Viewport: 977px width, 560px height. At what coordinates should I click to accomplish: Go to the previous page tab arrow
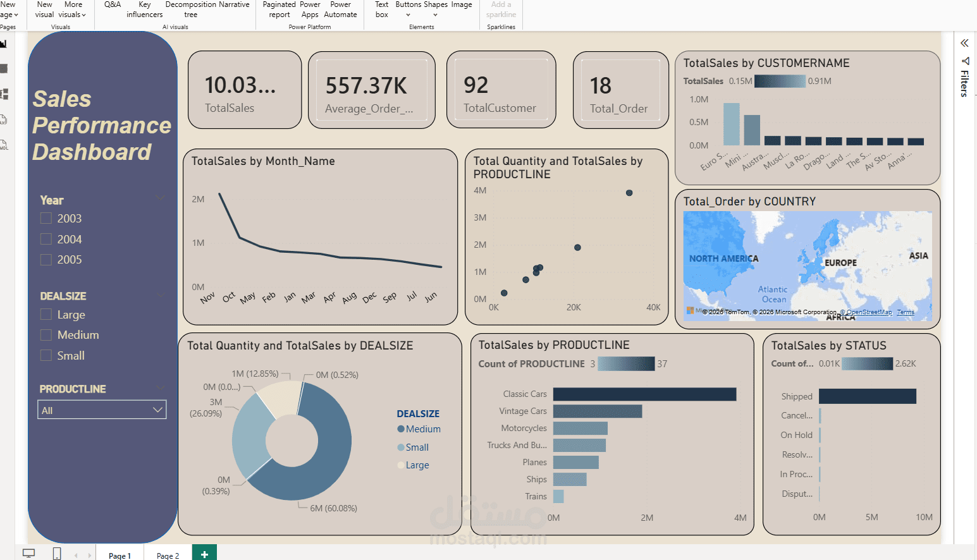[76, 556]
